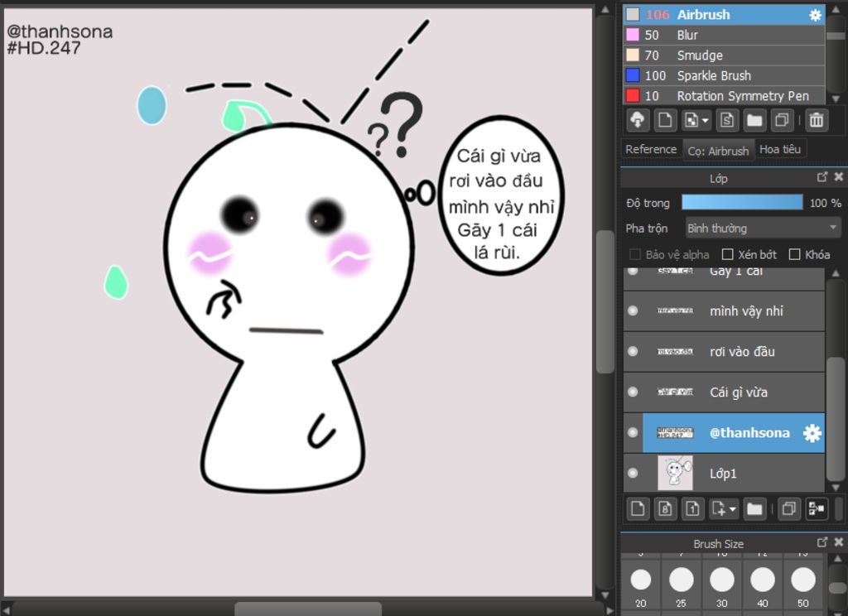Create a layer folder in Lớp panel
The height and width of the screenshot is (616, 848).
[754, 508]
